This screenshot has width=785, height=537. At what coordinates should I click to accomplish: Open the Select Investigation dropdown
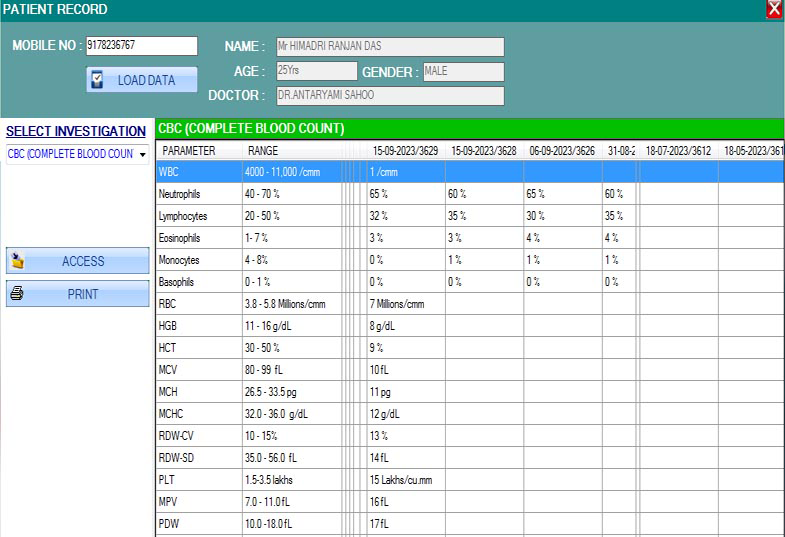142,155
